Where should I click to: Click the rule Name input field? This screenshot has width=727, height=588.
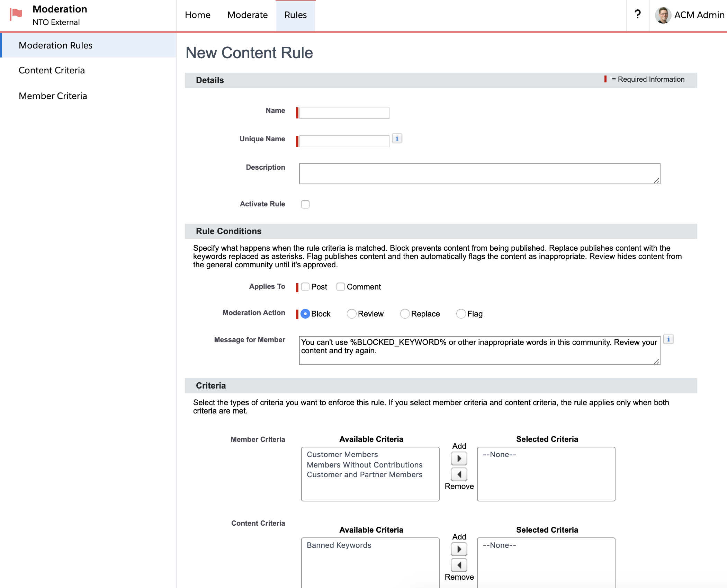344,113
